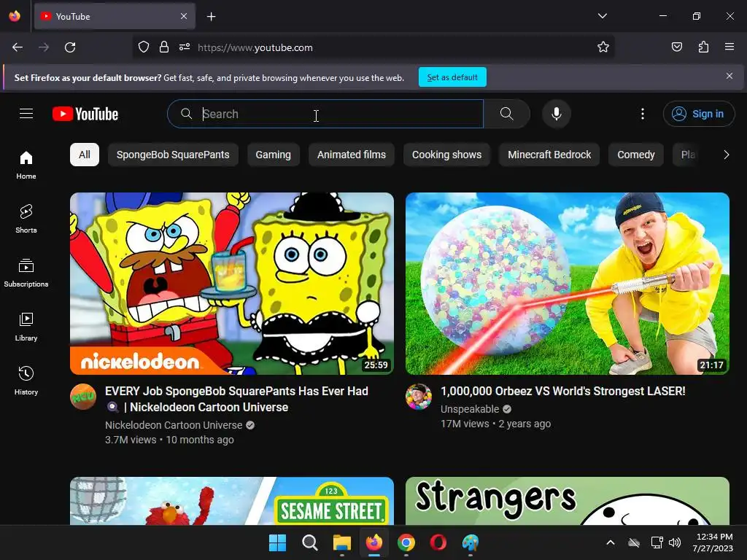Image resolution: width=747 pixels, height=560 pixels.
Task: Open the SpongeBob video thumbnail
Action: [232, 284]
